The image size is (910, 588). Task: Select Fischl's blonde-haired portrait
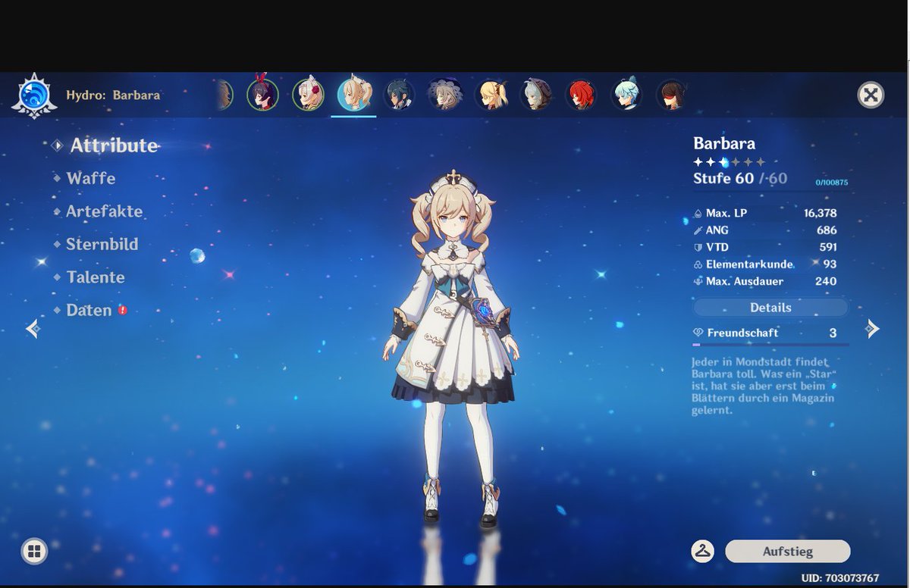[x=490, y=95]
